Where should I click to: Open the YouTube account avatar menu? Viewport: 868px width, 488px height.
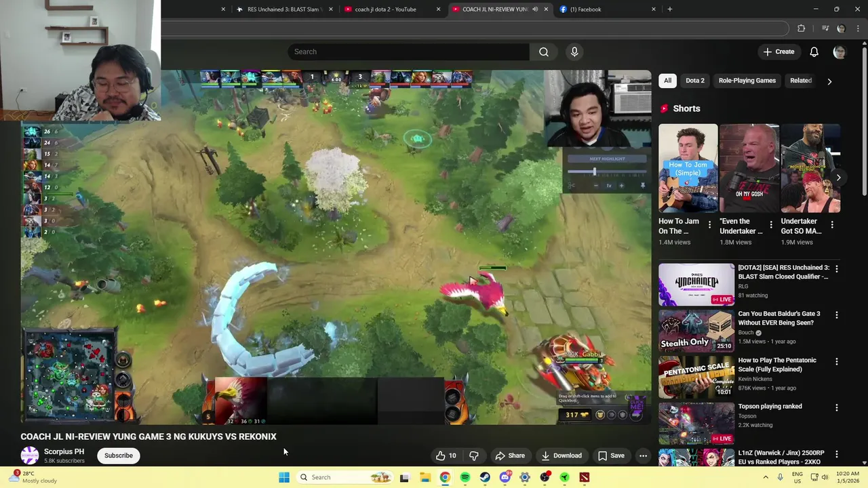[840, 52]
